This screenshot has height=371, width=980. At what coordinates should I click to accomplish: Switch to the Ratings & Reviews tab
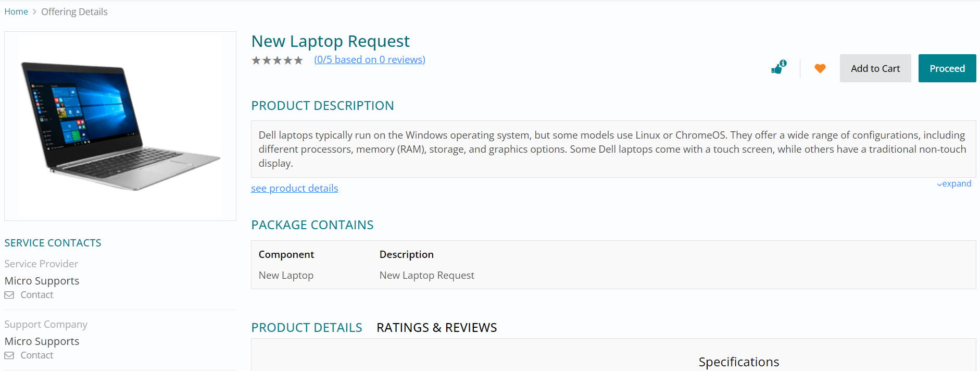point(436,328)
